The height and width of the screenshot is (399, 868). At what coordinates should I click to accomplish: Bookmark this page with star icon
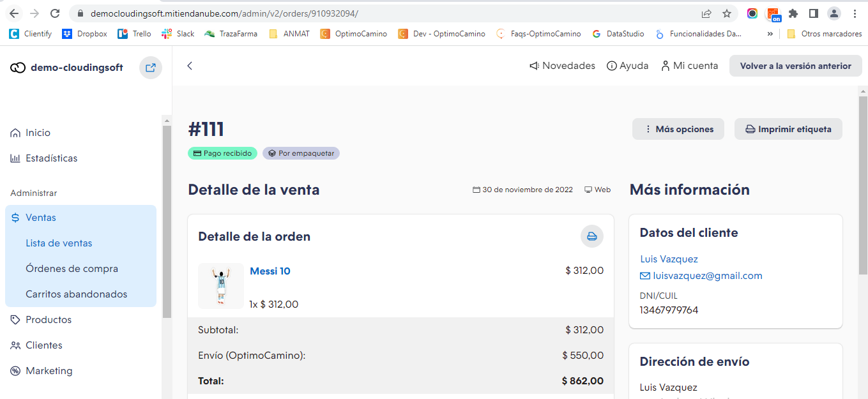[x=726, y=13]
